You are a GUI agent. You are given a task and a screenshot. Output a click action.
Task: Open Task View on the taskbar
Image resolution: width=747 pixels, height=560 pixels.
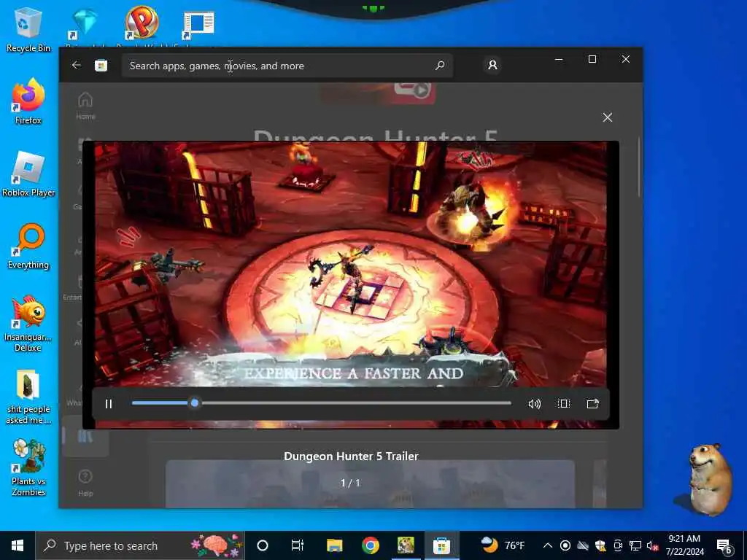pyautogui.click(x=298, y=545)
